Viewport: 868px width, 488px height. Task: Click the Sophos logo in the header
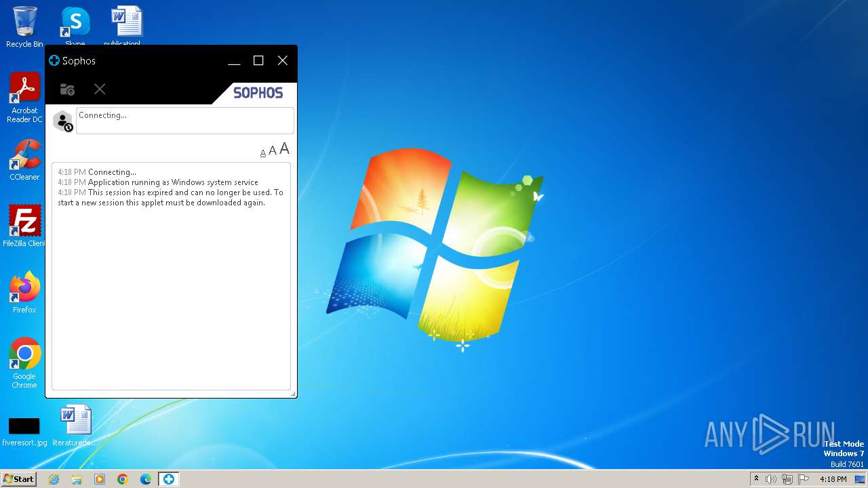[258, 93]
